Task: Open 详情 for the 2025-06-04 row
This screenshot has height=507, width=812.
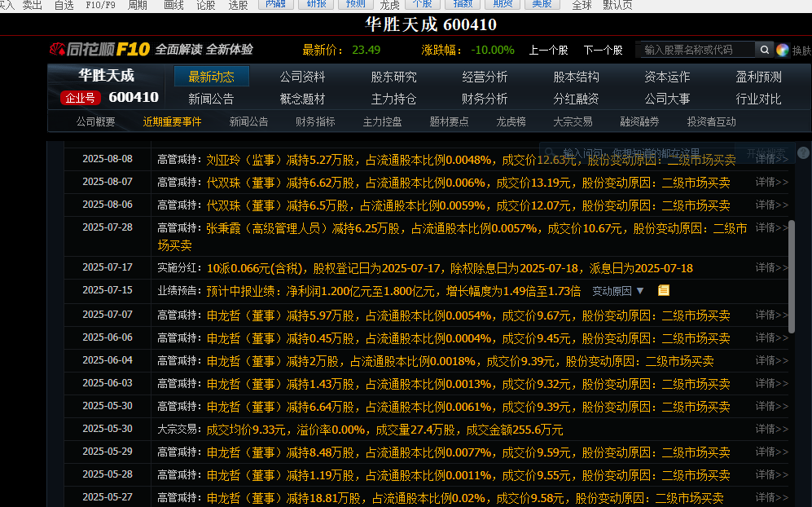Action: pos(771,360)
